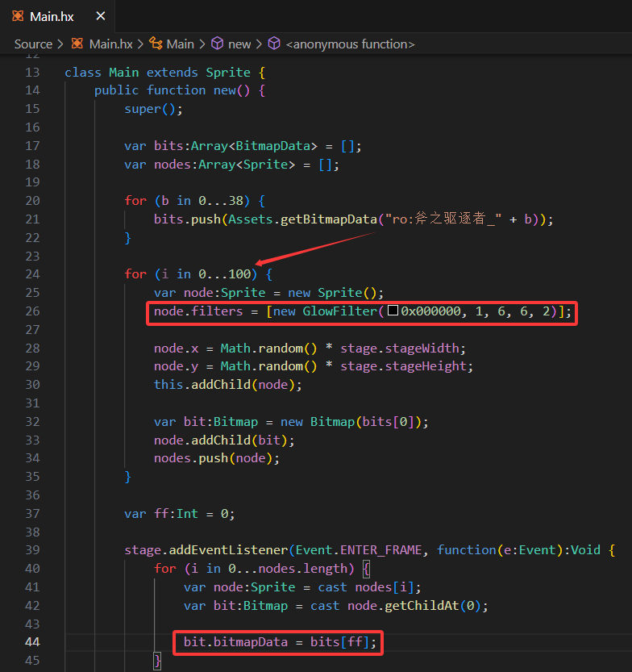Click "var ff:Int = 0;" on line 37
The image size is (632, 672).
click(x=180, y=514)
